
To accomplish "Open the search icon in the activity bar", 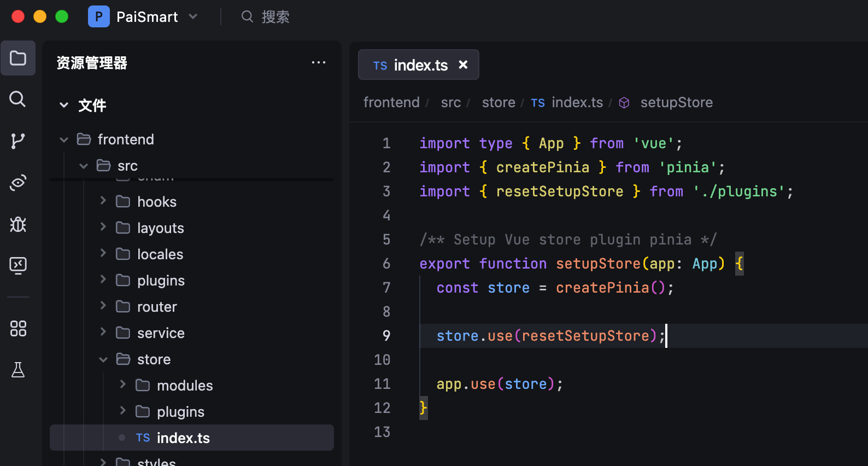I will point(18,99).
